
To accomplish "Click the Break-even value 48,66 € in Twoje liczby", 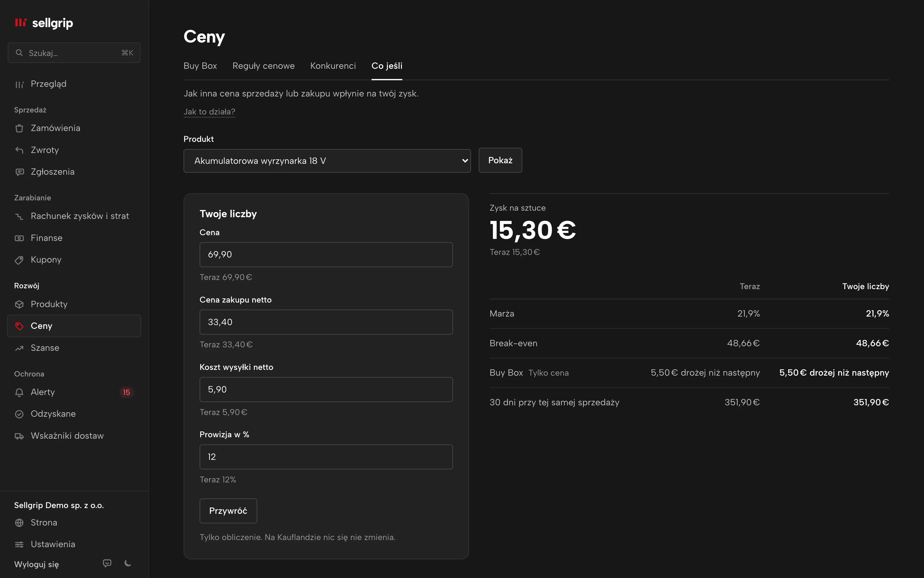I will point(872,343).
